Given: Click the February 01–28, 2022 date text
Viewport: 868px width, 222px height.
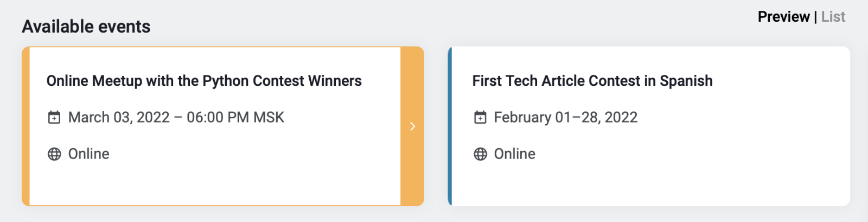Looking at the screenshot, I should pyautogui.click(x=565, y=117).
